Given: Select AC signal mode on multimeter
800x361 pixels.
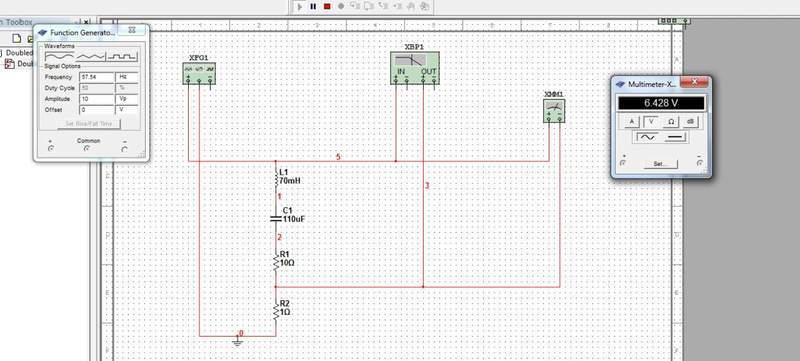Looking at the screenshot, I should (647, 138).
